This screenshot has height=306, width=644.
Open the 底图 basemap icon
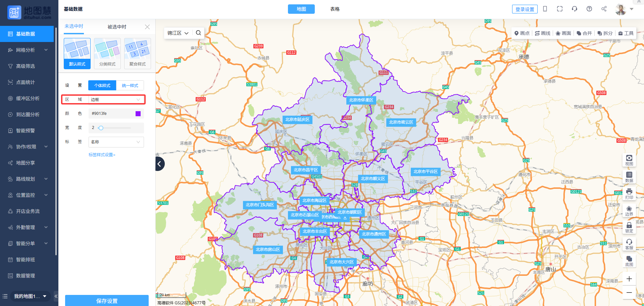[x=629, y=261]
